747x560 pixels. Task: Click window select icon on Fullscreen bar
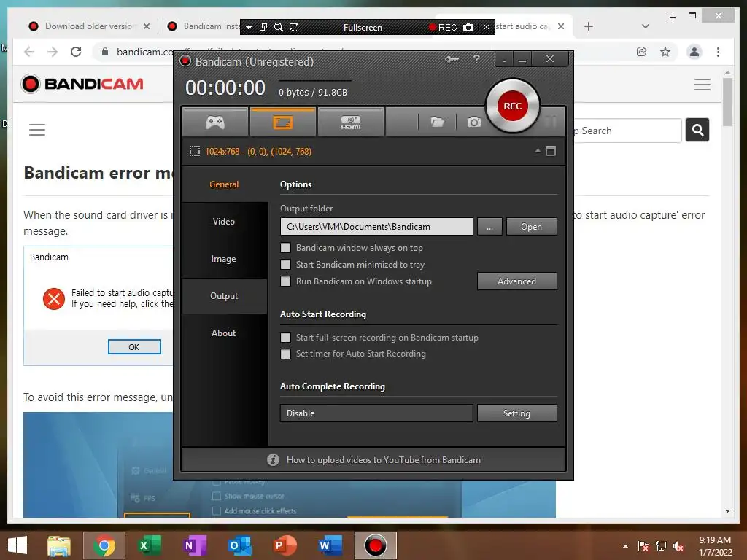pos(263,27)
